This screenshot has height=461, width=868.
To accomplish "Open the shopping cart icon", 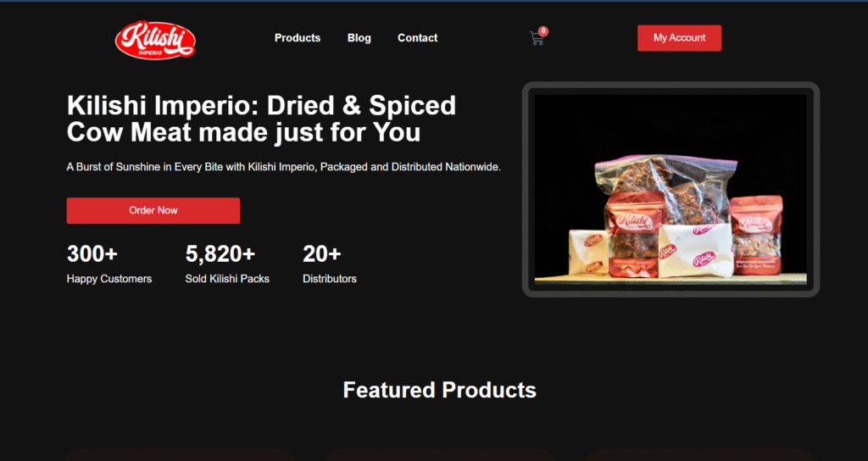I will coord(537,38).
